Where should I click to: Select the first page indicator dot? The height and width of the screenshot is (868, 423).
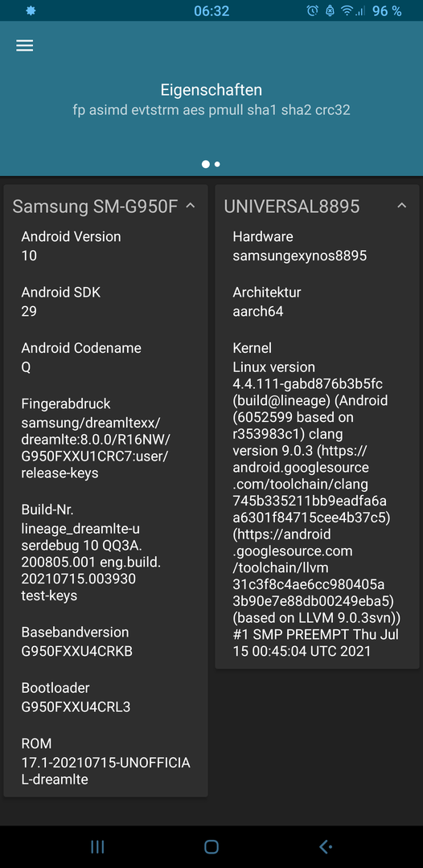pos(206,165)
